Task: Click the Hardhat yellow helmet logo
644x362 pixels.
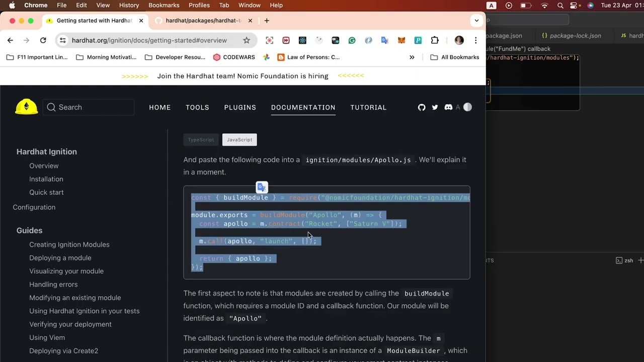Action: click(26, 107)
